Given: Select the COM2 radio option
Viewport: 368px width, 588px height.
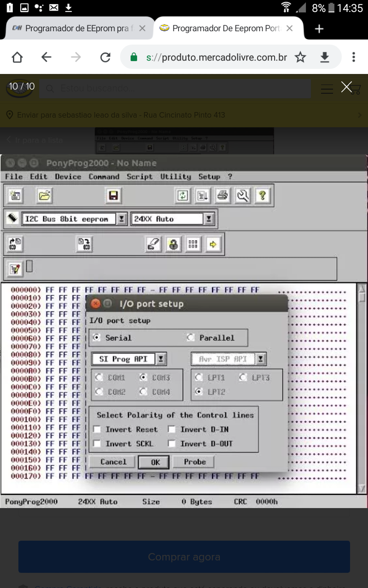Looking at the screenshot, I should [98, 392].
